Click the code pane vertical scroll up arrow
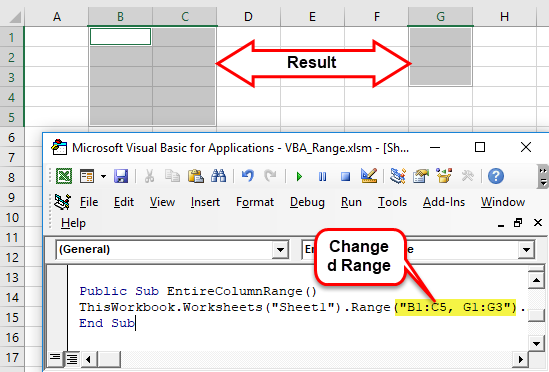This screenshot has width=549, height=372. click(536, 280)
